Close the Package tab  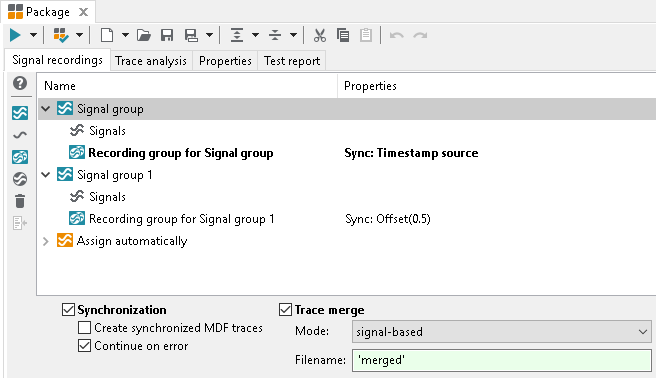(84, 12)
